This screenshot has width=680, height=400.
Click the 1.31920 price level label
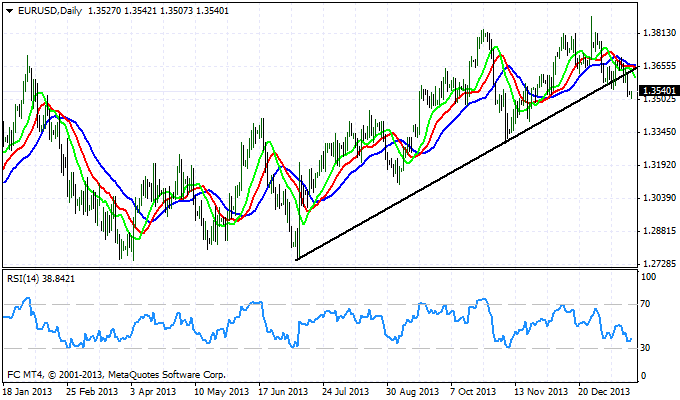659,165
